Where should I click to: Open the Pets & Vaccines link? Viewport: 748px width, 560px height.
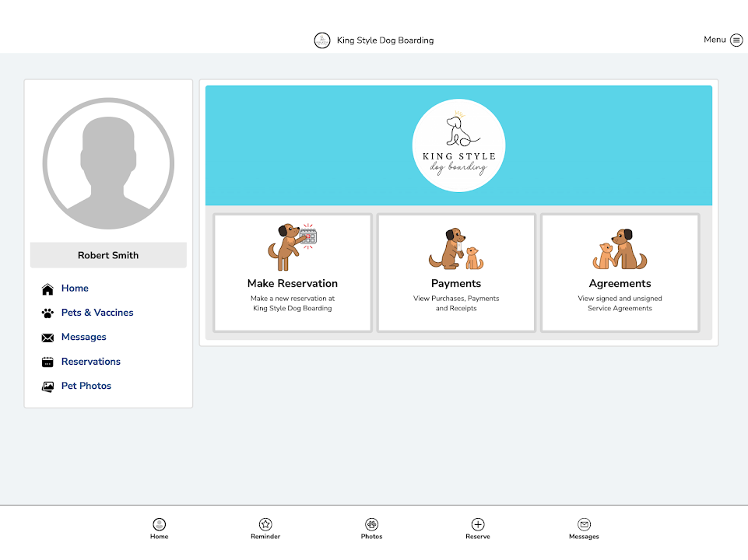click(97, 313)
